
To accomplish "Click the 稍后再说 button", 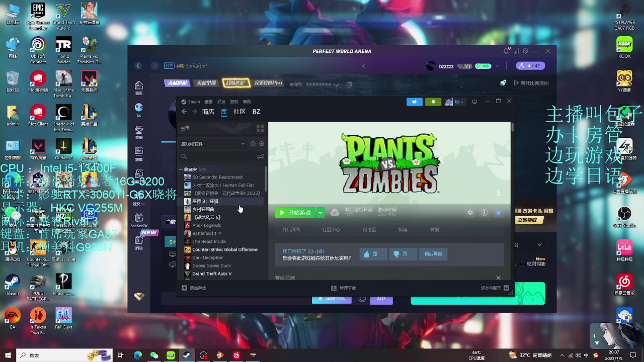I will tap(433, 254).
